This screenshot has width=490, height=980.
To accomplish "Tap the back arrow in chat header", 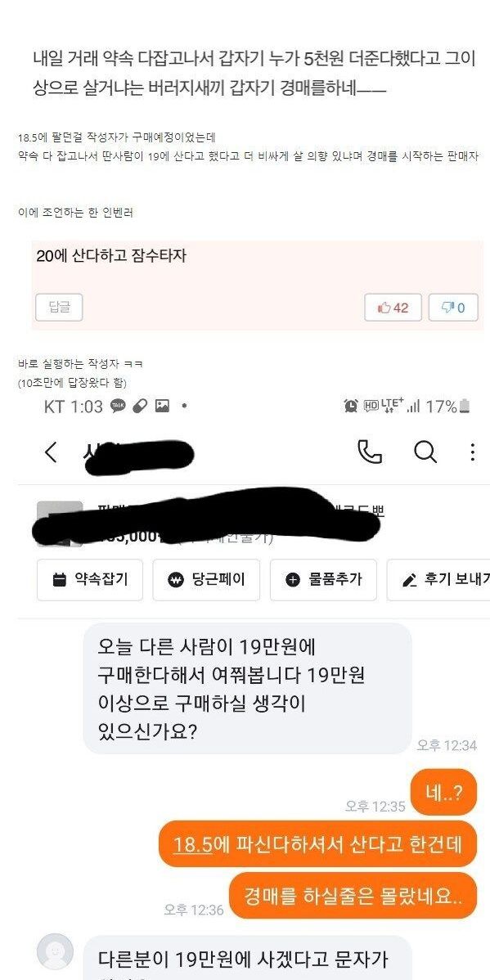I will tap(52, 452).
